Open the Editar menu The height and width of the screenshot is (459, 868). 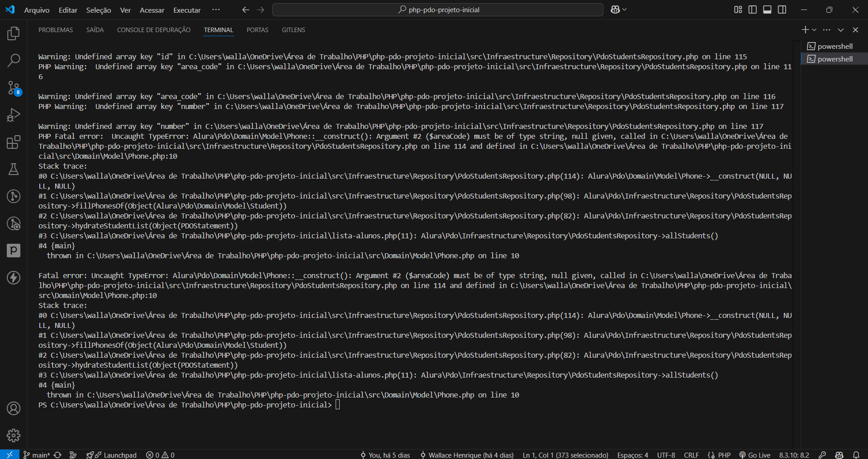point(68,10)
